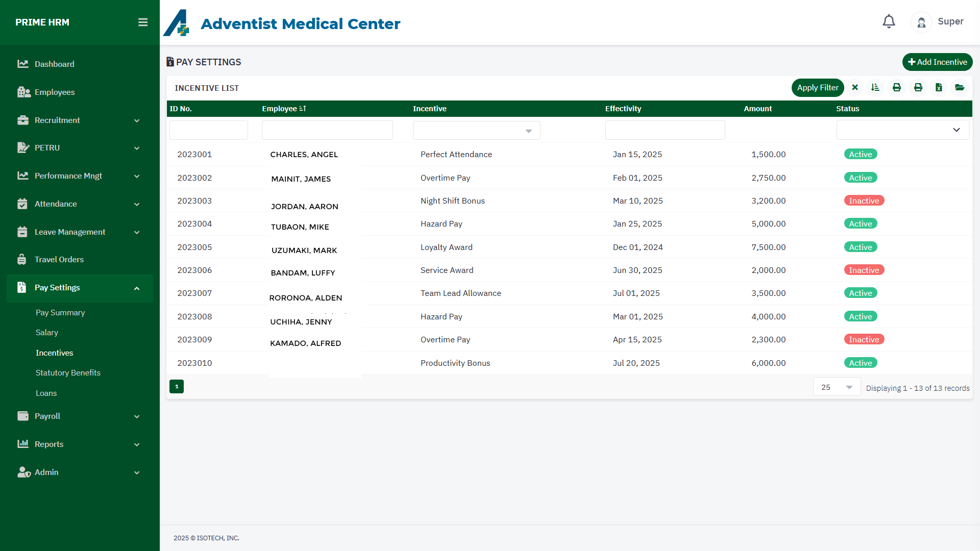Open Dashboard from the sidebar
Viewport: 980px width, 551px height.
point(55,64)
